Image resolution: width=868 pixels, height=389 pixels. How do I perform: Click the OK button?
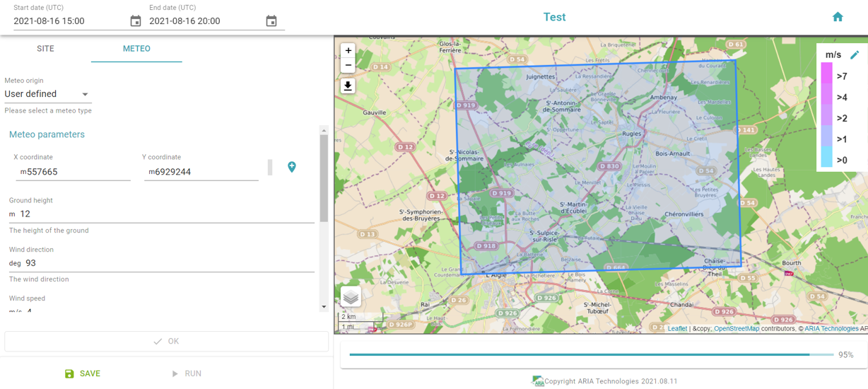[x=166, y=342]
